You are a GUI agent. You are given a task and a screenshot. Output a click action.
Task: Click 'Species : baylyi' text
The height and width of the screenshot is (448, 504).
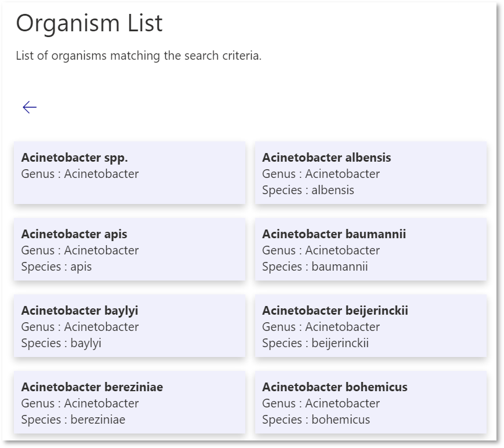click(x=61, y=343)
